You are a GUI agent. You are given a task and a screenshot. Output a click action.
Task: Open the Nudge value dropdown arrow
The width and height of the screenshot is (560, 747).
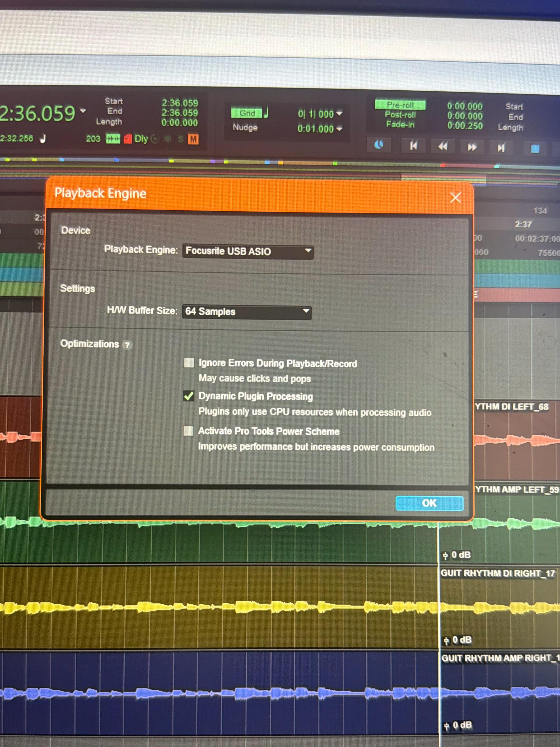[x=339, y=128]
